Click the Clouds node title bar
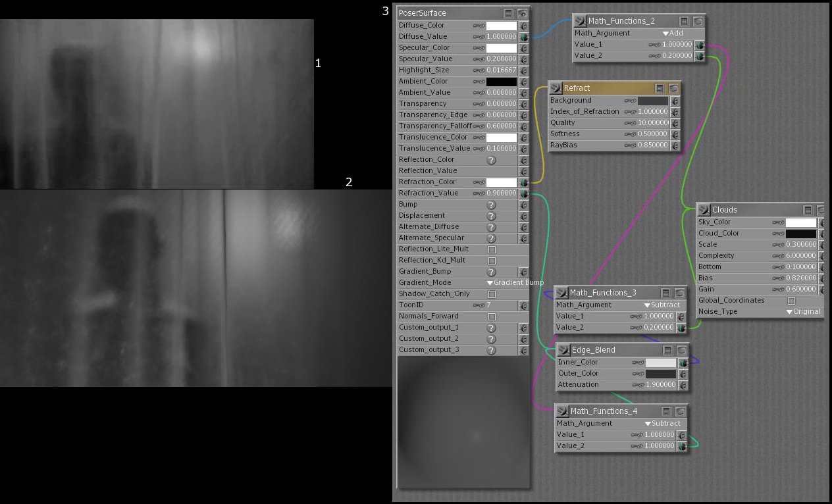 [x=760, y=210]
